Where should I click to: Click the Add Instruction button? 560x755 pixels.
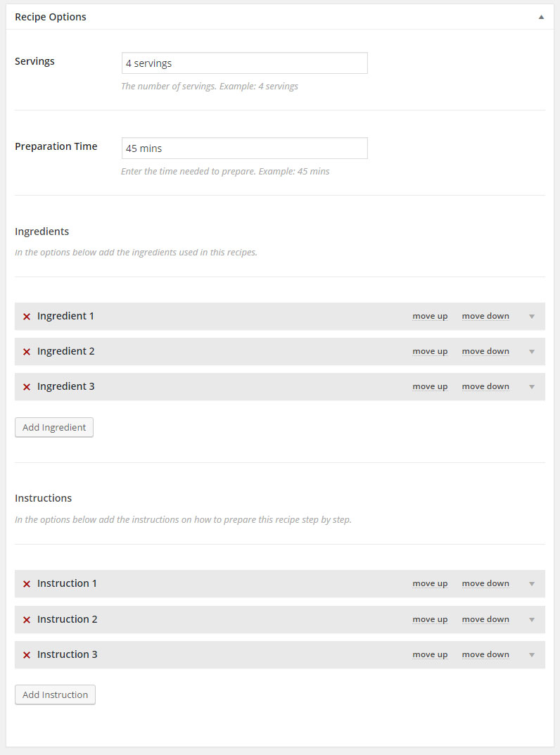[55, 694]
